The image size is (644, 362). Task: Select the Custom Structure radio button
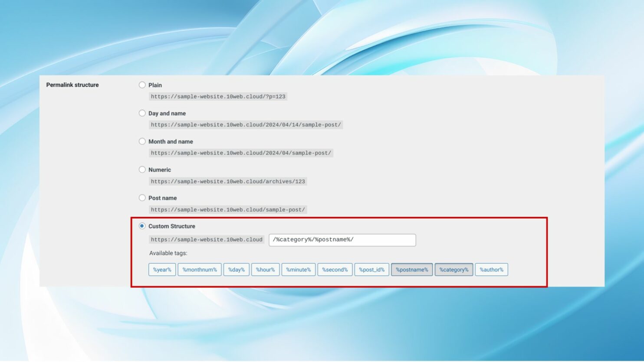[142, 226]
